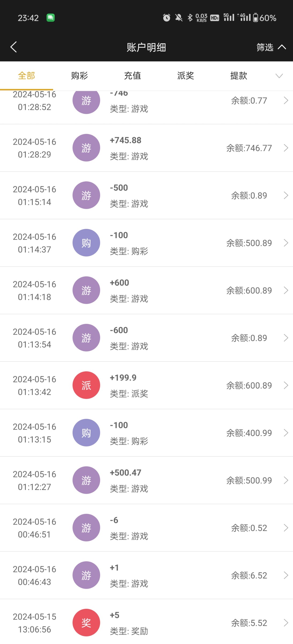
Task: Open details chevron for 余额:500.89 row
Action: click(286, 243)
